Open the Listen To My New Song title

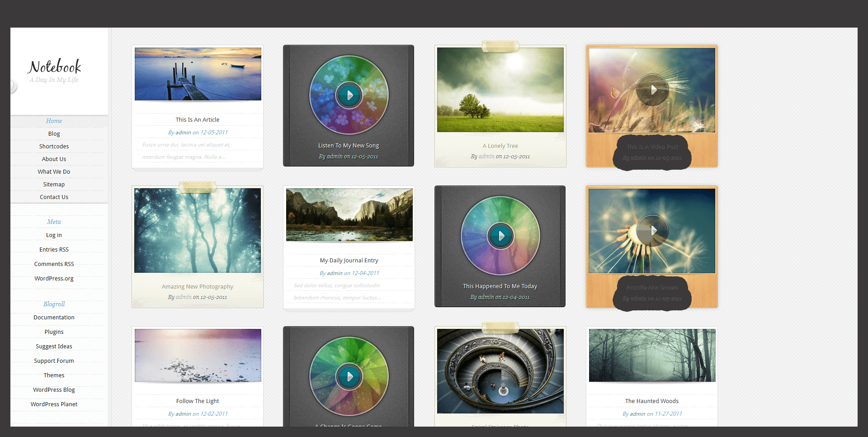pos(349,145)
